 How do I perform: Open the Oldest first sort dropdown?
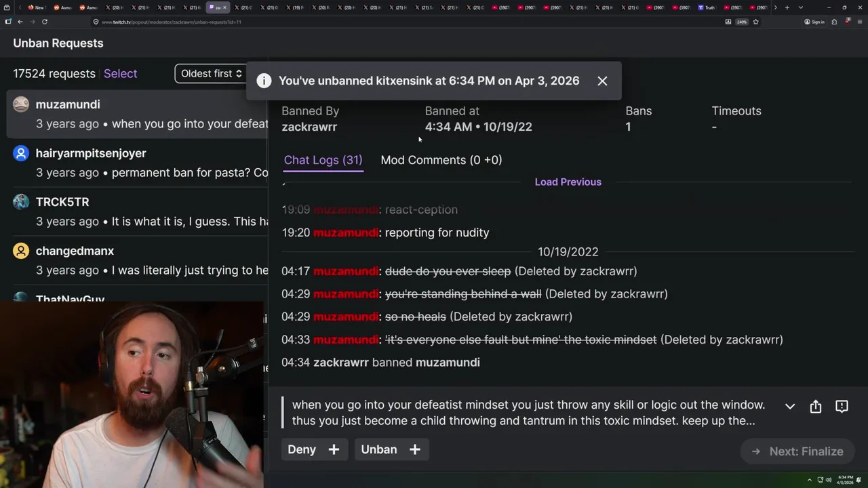211,73
